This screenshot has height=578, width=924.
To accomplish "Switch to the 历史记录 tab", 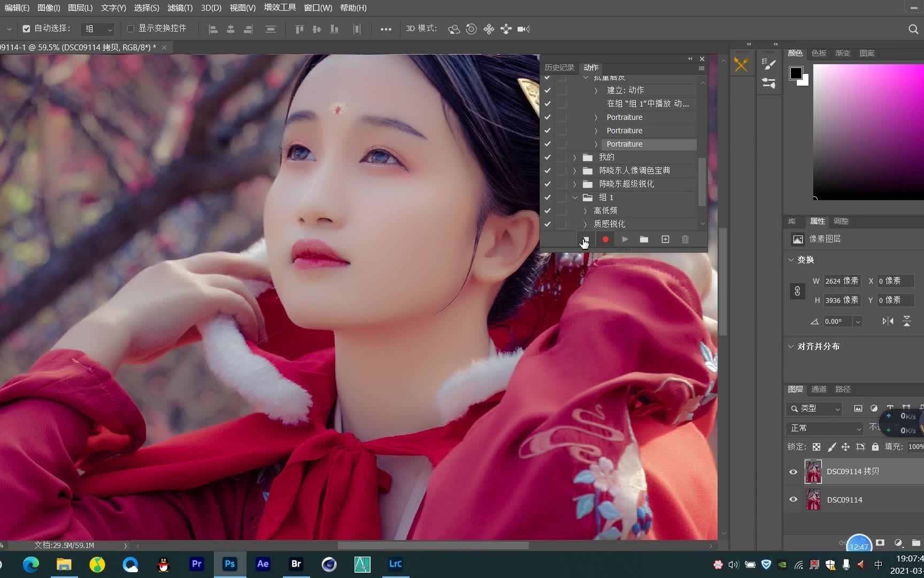I will coord(559,67).
